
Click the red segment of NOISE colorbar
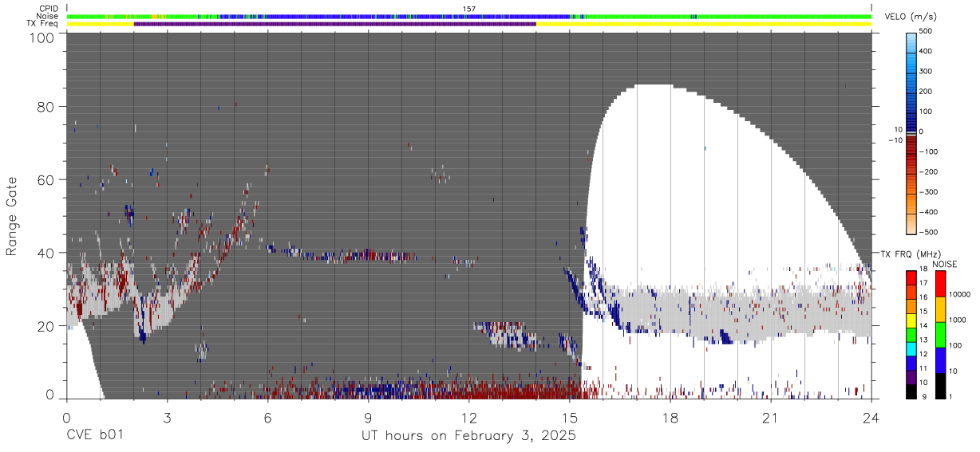pyautogui.click(x=940, y=283)
